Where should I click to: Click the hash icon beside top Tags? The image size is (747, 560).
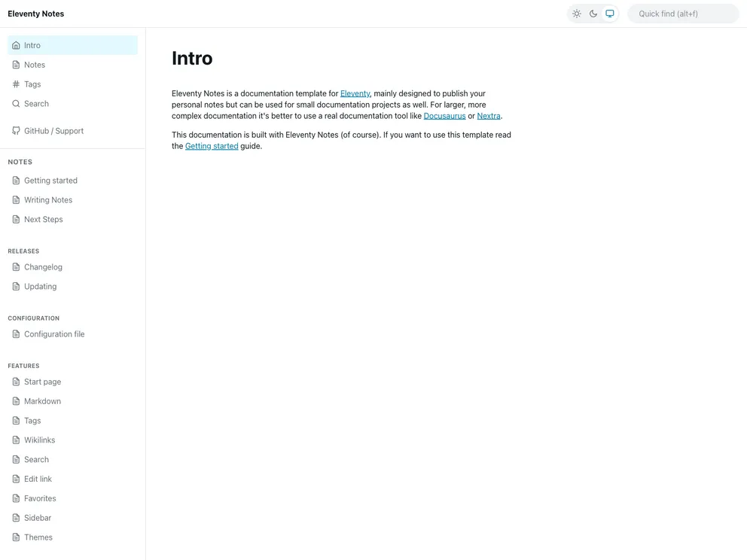[x=17, y=84]
